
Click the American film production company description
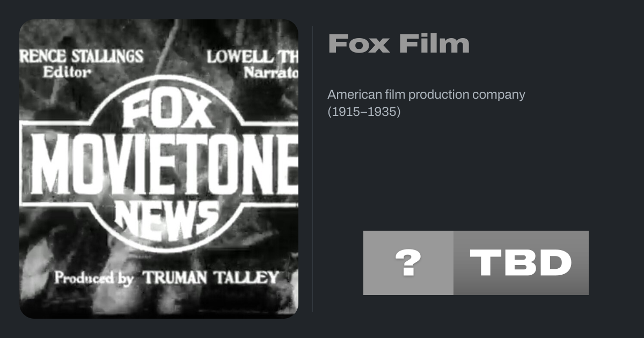(426, 95)
